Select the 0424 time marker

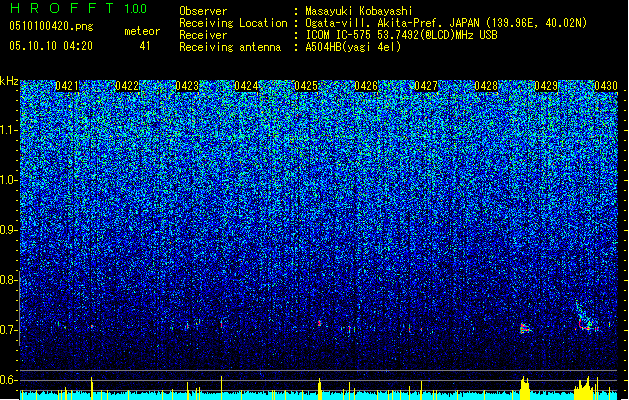point(246,85)
